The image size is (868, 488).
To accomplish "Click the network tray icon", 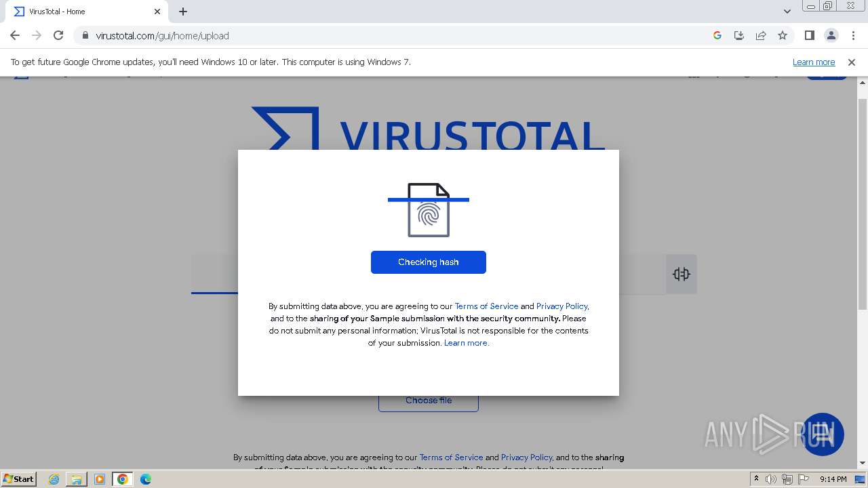I will click(x=787, y=479).
